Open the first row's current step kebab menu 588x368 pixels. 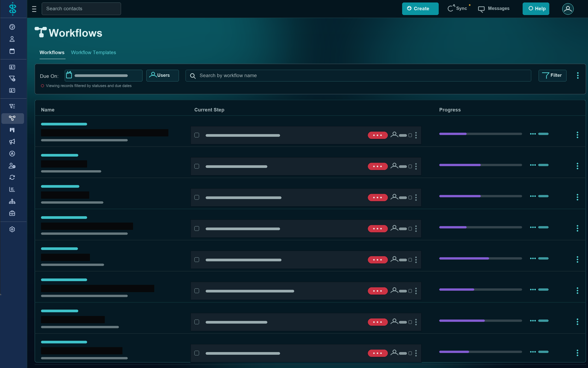tap(416, 135)
